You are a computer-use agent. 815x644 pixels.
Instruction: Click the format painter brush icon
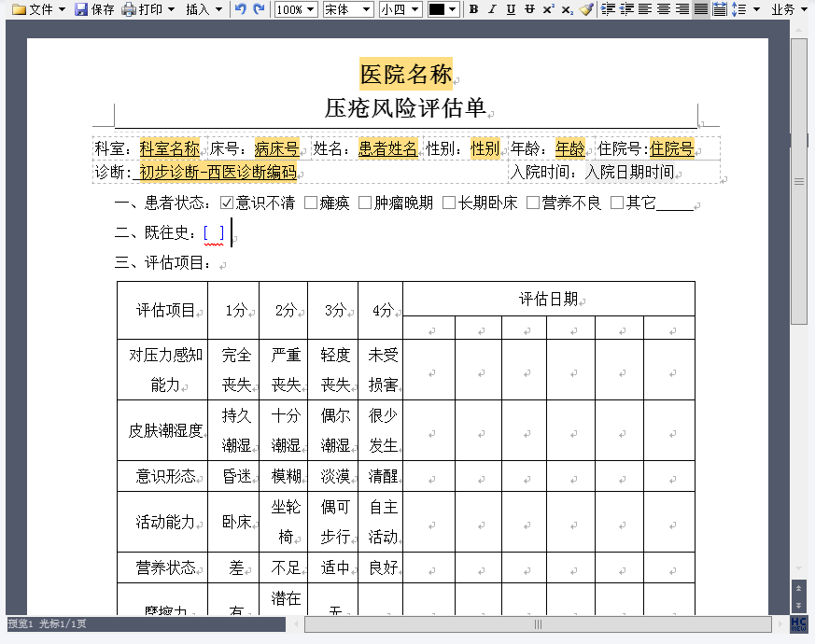585,9
